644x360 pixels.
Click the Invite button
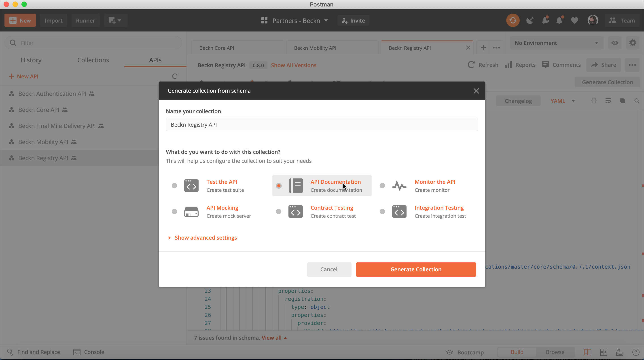pyautogui.click(x=353, y=21)
